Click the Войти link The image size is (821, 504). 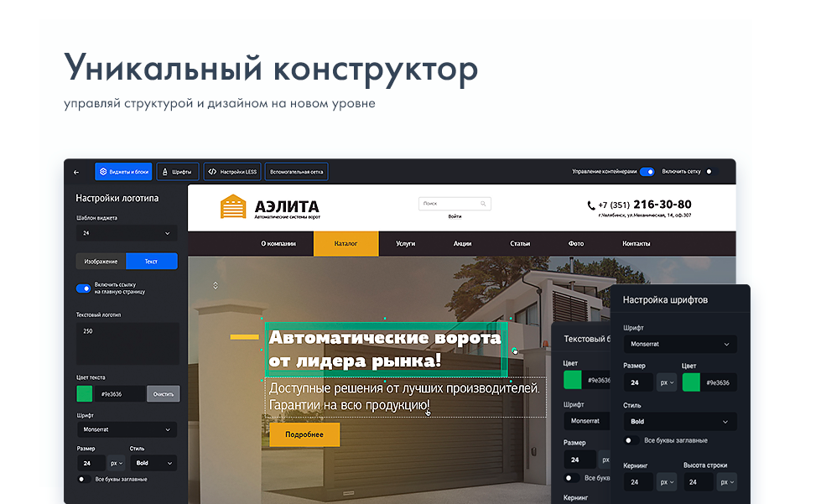(x=455, y=216)
